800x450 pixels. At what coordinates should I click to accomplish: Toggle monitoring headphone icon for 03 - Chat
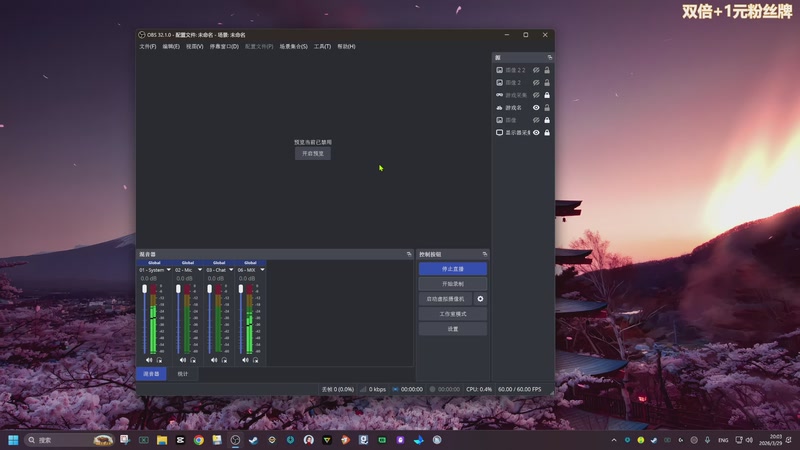pos(224,360)
